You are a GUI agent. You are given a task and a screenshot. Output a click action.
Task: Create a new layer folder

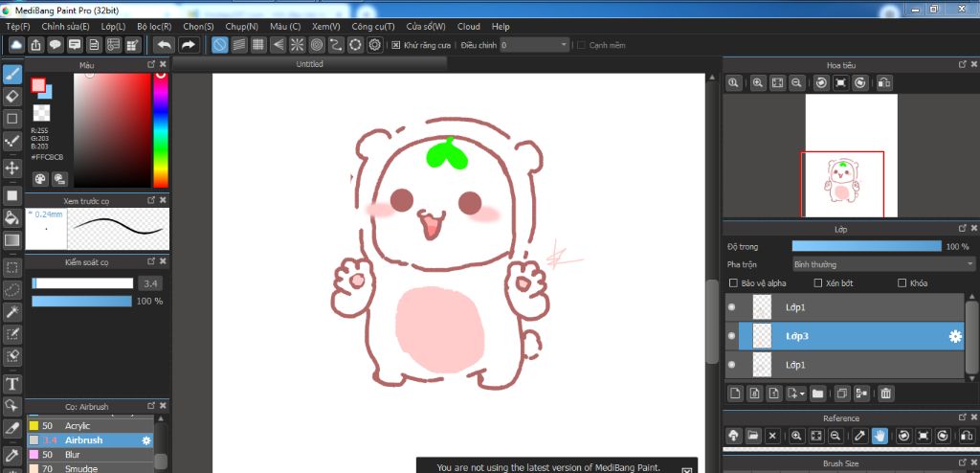point(817,394)
